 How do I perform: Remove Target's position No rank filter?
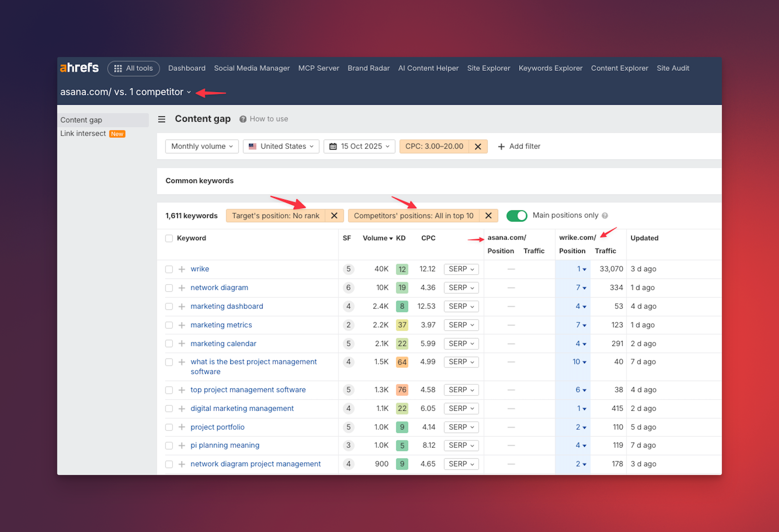pyautogui.click(x=334, y=216)
